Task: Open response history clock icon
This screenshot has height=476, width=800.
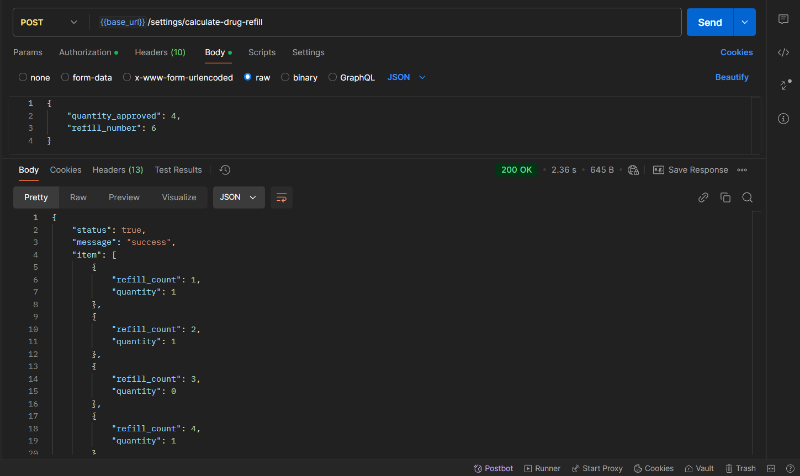Action: (x=225, y=170)
